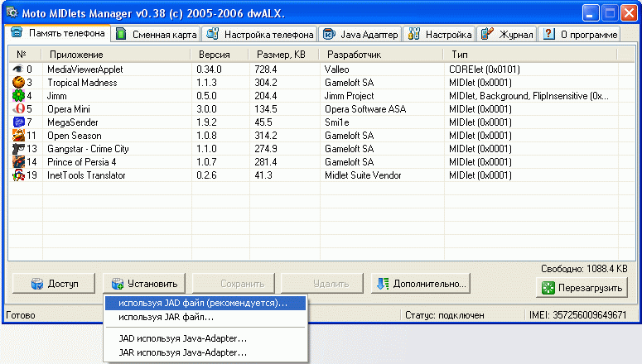This screenshot has height=364, width=642.
Task: Open the Настройка телефона tab
Action: 259,35
